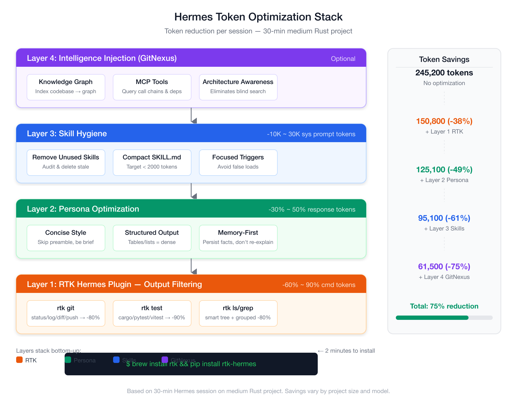The width and height of the screenshot is (517, 420).
Task: Click the Layer 3 Skill Hygiene header
Action: [x=191, y=133]
